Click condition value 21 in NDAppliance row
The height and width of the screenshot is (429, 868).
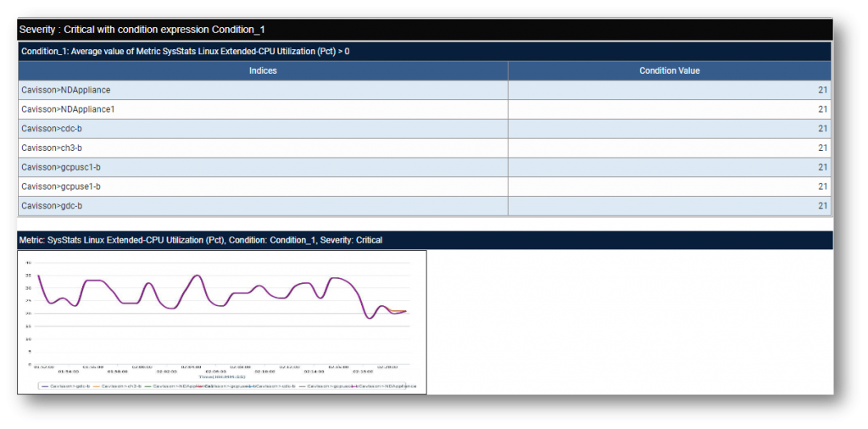[670, 90]
